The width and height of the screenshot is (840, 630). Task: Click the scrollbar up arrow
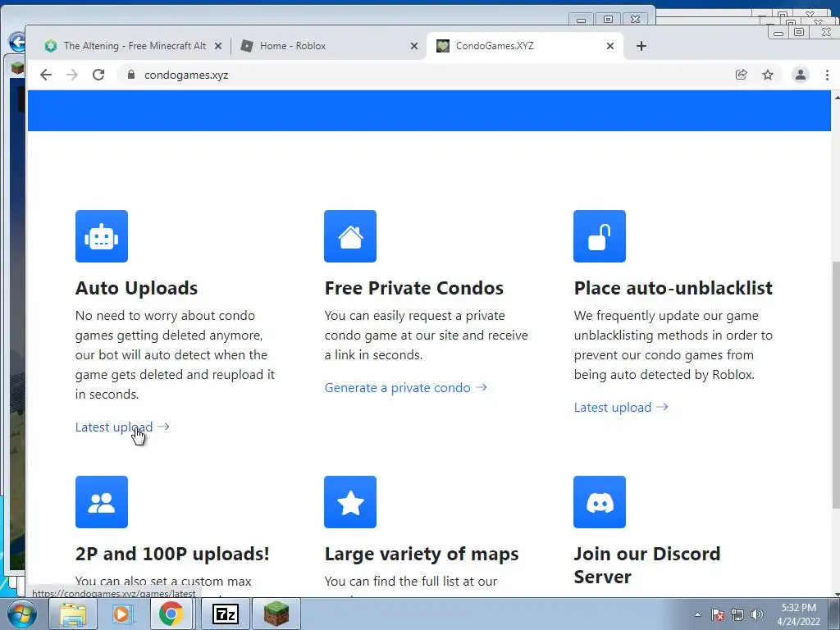pos(836,97)
